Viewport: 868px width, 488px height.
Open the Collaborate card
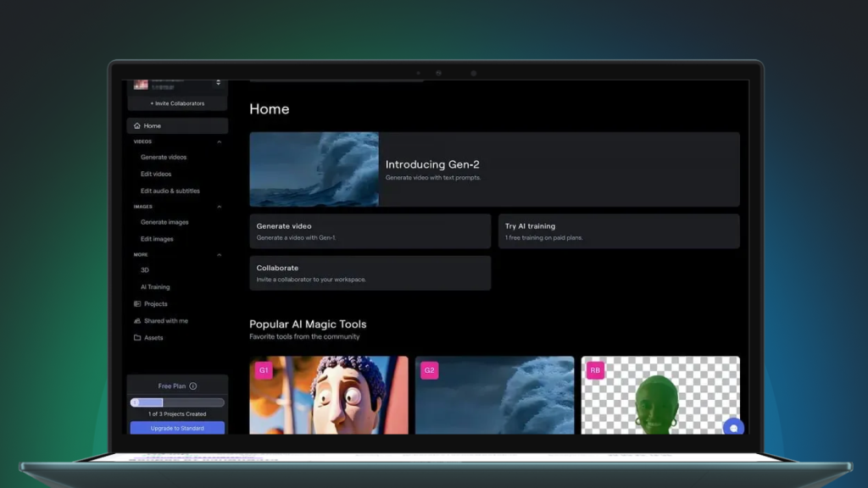[x=370, y=273]
